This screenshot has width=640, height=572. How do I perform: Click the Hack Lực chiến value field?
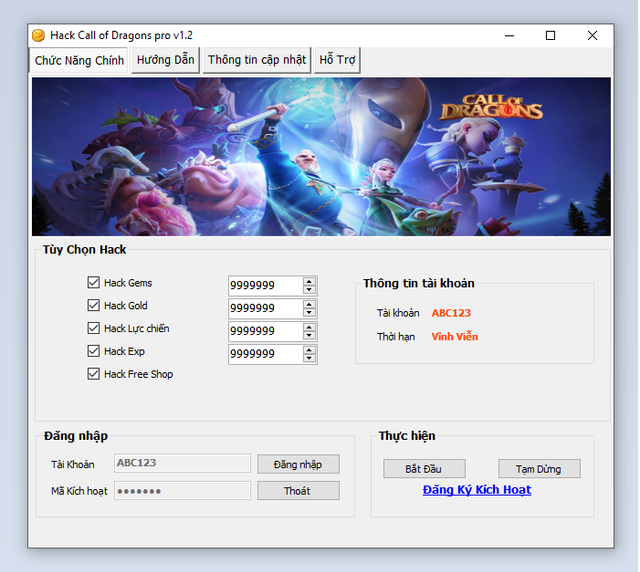(265, 331)
